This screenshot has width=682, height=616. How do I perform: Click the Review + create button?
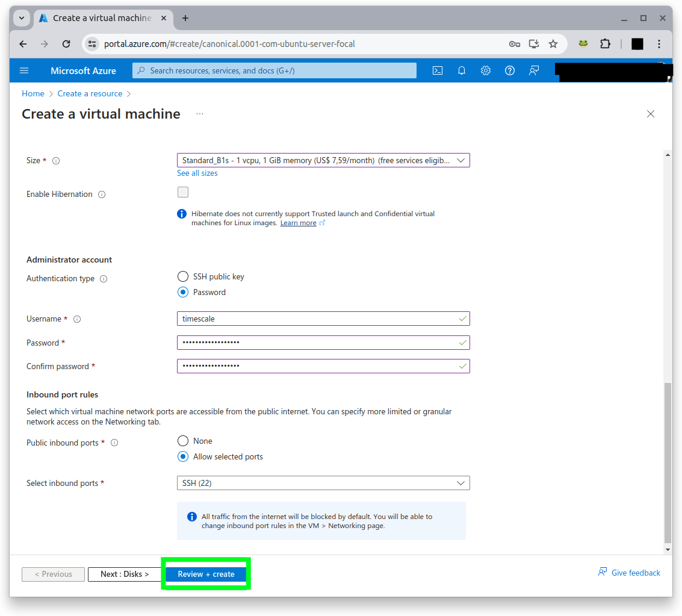coord(206,574)
